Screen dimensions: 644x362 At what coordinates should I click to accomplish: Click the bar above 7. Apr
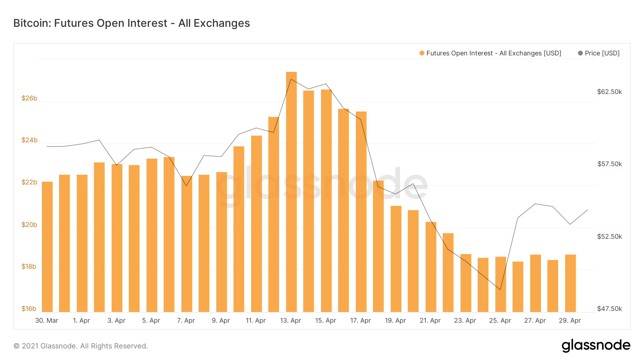186,244
